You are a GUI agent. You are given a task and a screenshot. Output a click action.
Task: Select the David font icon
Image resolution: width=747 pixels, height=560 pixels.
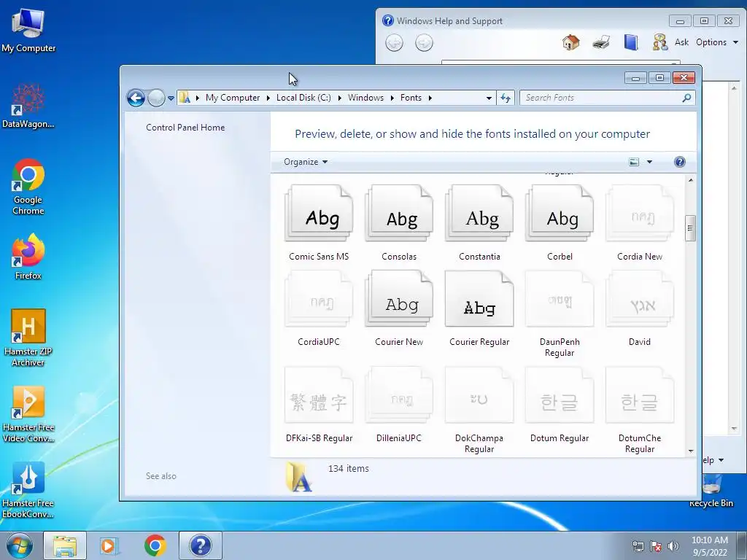(x=640, y=298)
